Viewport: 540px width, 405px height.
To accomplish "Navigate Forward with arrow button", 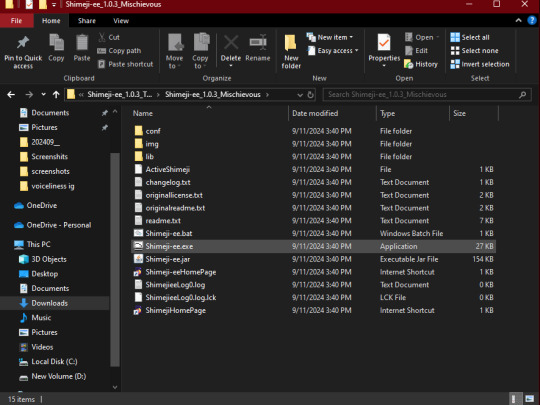I will tap(29, 94).
